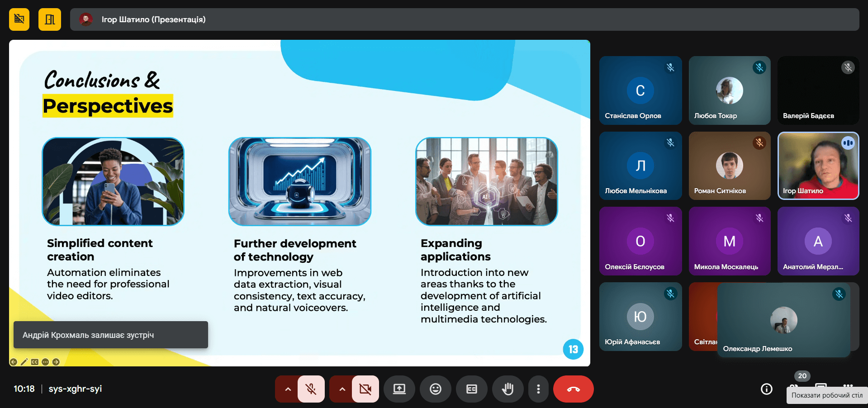The image size is (868, 408).
Task: Expand audio settings chevron beside microphone
Action: tap(288, 389)
